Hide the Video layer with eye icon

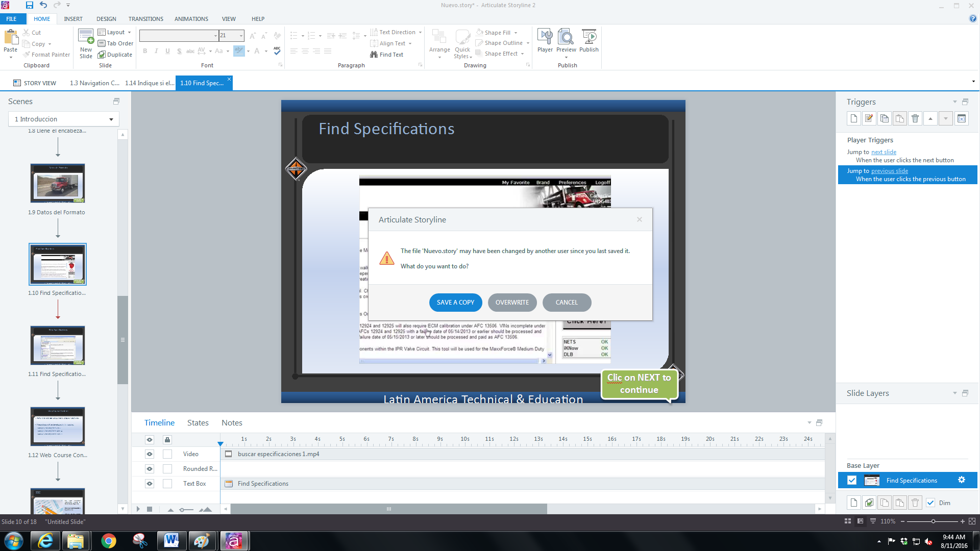[150, 454]
